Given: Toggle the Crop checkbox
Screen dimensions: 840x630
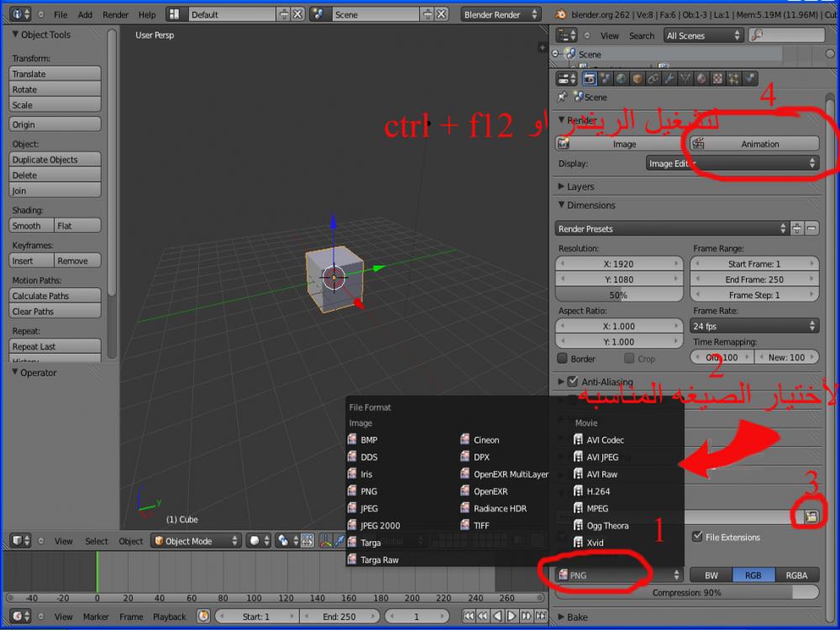Looking at the screenshot, I should pos(629,358).
